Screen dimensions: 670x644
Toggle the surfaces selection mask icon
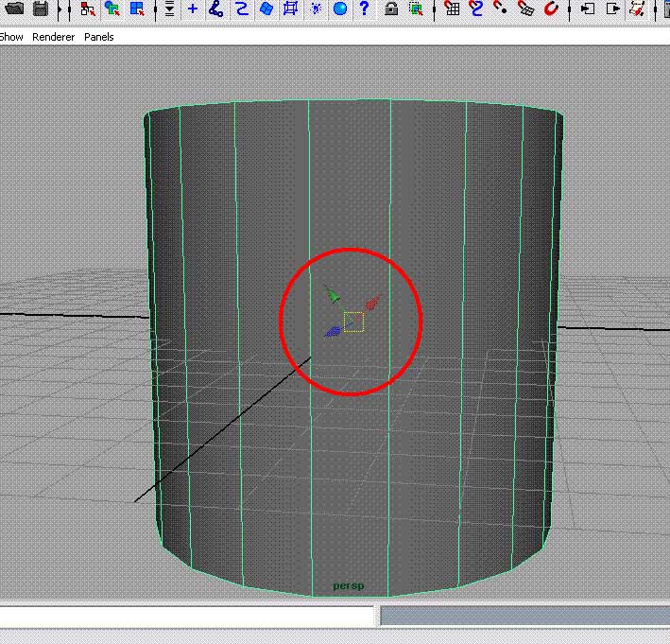click(x=266, y=9)
